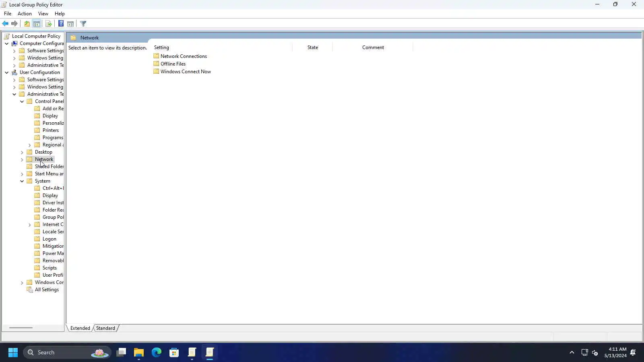The width and height of the screenshot is (644, 362).
Task: Open the taskbar clock showing 4:11 AM
Action: point(615,352)
